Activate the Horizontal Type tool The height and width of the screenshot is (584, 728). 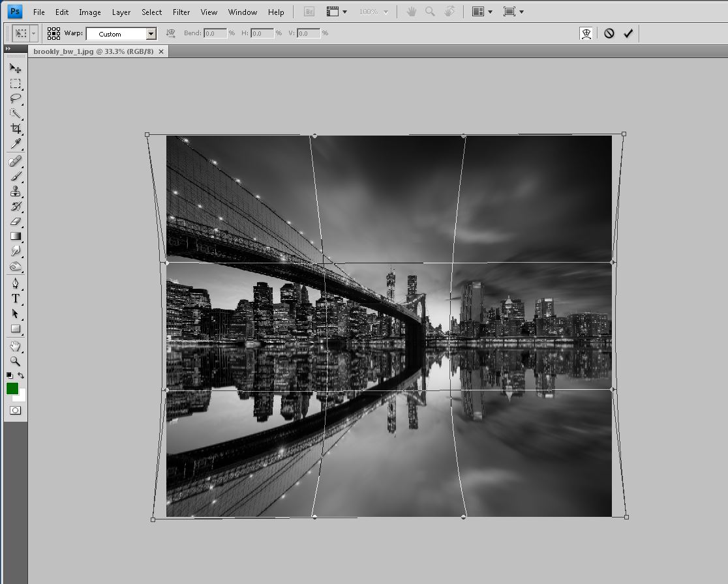point(15,299)
